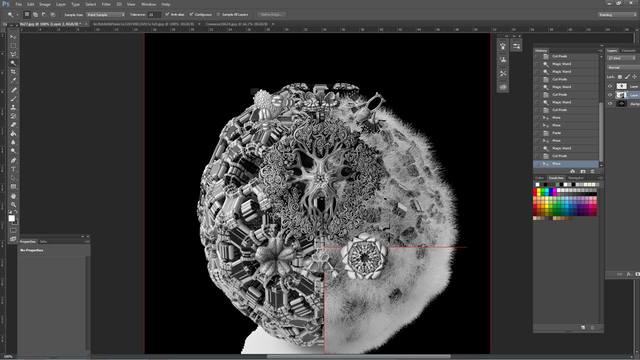Select the Rectangle shape tool

coord(13,187)
